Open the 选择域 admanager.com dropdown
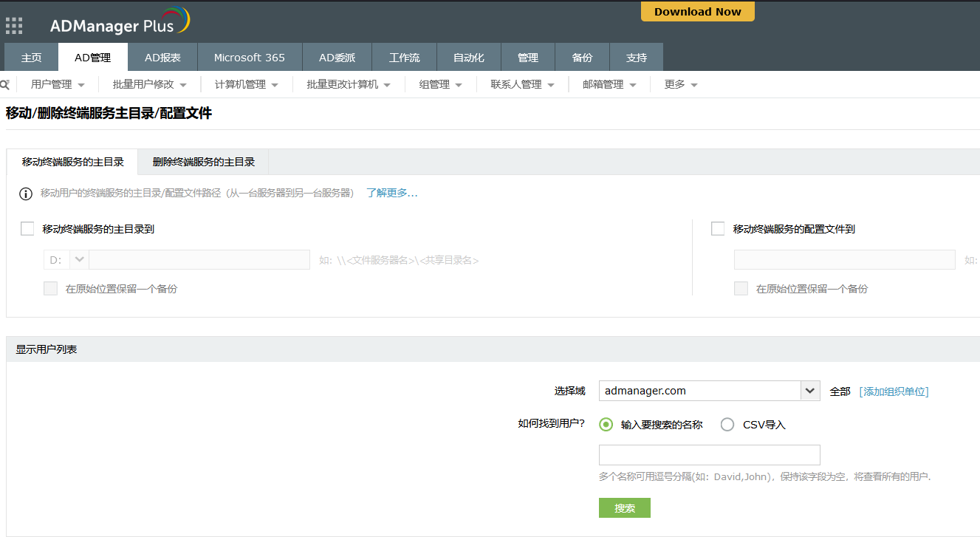 click(809, 391)
